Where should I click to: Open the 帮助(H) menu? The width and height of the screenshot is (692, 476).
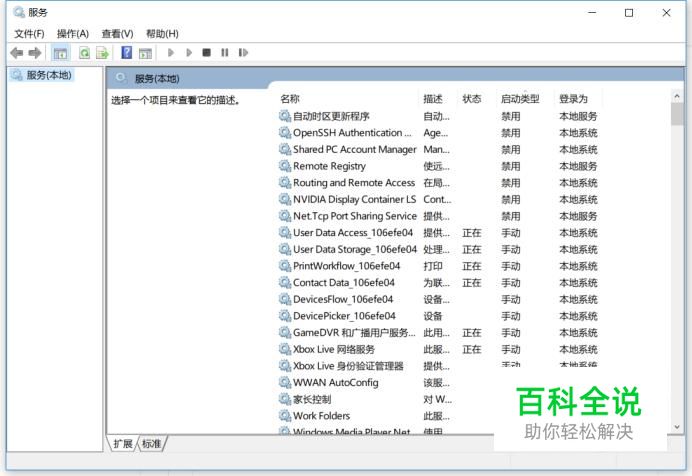tap(162, 34)
